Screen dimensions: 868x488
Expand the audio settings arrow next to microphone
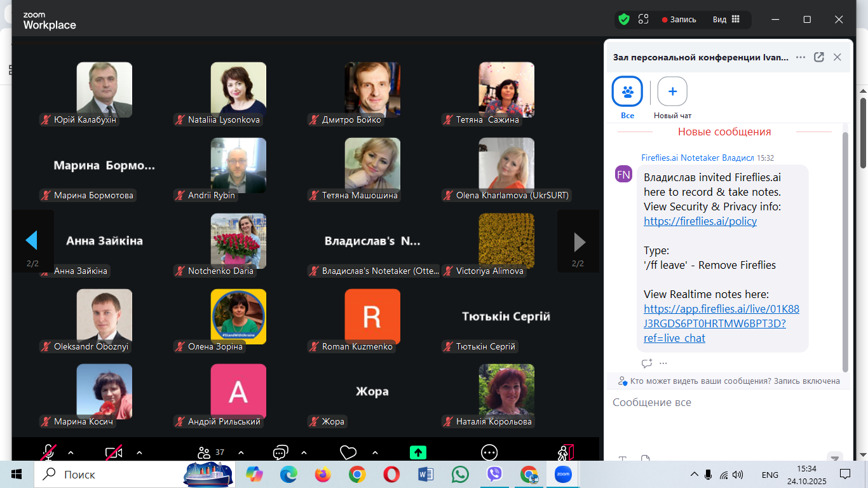71,452
